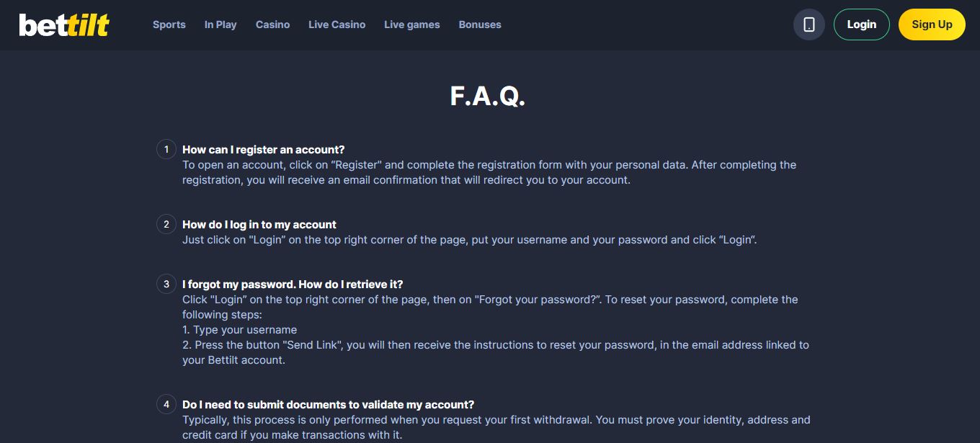Screen dimensions: 980x443
Task: Open the mobile app phone icon
Action: tap(808, 24)
